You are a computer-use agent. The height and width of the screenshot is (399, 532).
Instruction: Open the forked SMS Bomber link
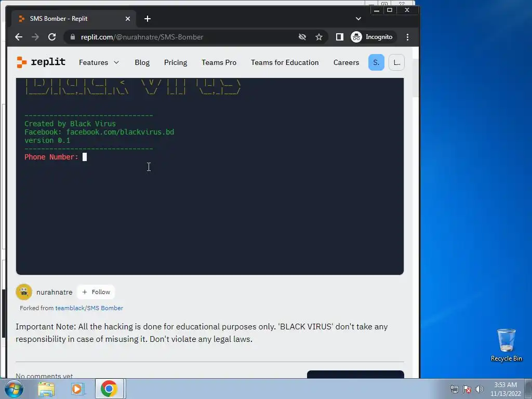click(105, 308)
